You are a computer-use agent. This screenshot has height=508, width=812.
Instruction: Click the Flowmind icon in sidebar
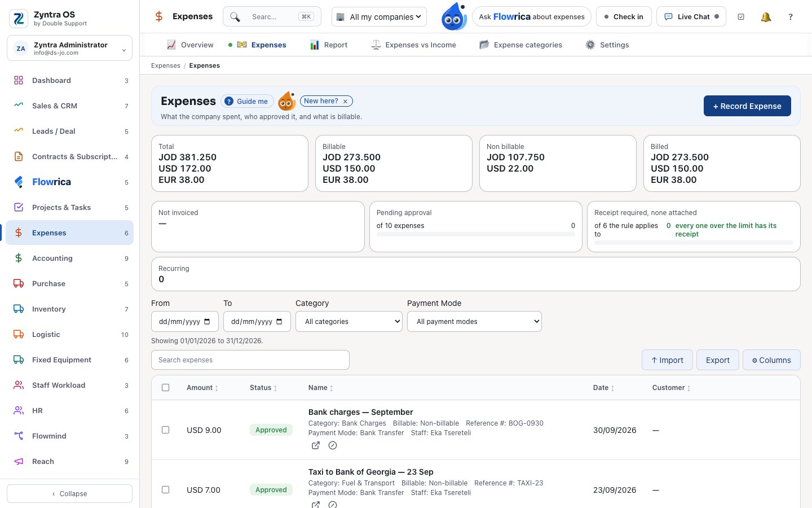19,436
